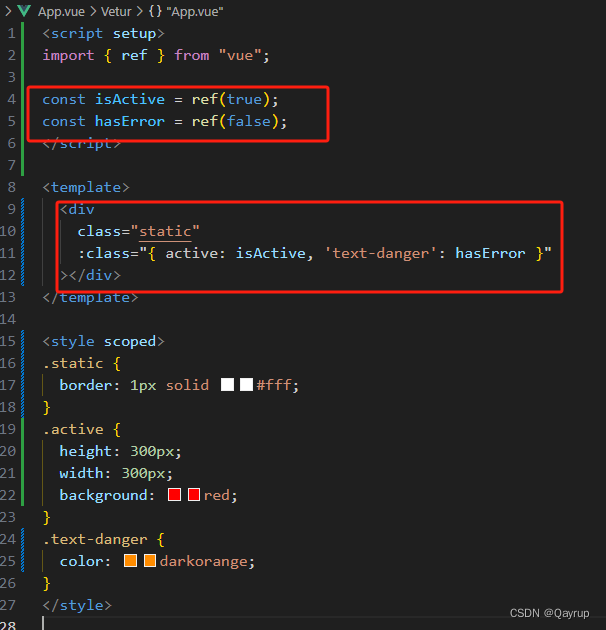Screen dimensions: 606x630
Task: Click the underlined "static" class value
Action: pyautogui.click(x=165, y=231)
